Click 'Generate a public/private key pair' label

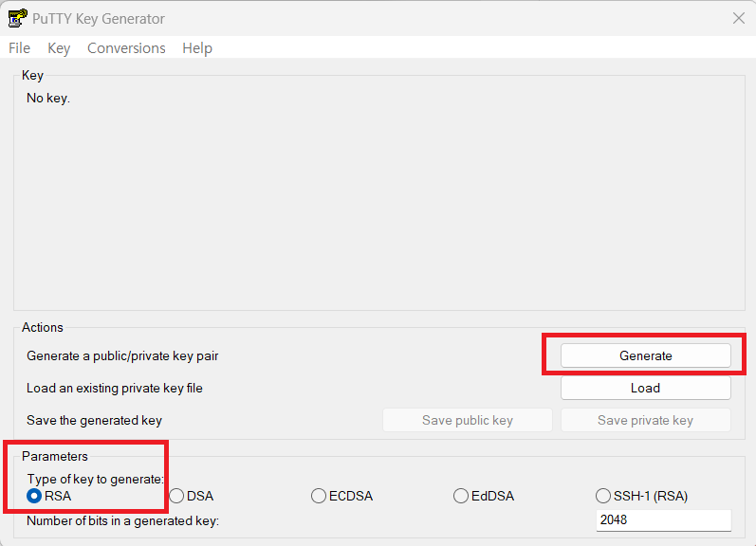click(122, 356)
